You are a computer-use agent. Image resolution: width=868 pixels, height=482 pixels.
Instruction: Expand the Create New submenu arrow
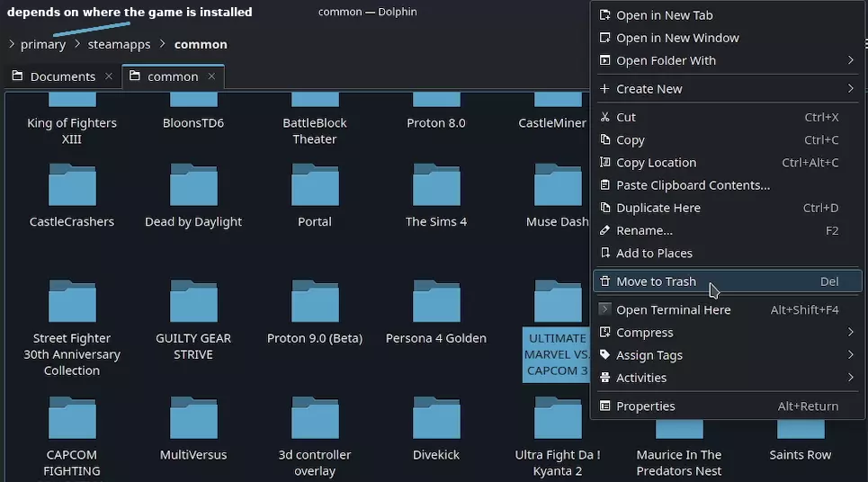click(x=851, y=88)
